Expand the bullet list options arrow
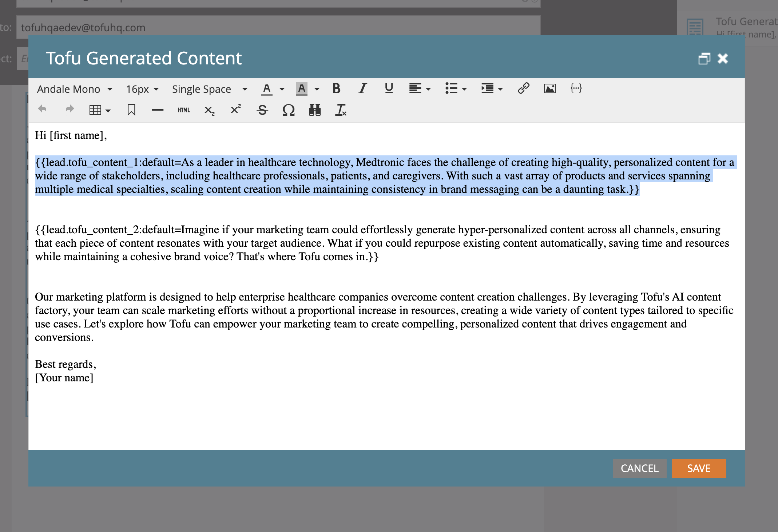Screen dimensions: 778x532 click(464, 89)
